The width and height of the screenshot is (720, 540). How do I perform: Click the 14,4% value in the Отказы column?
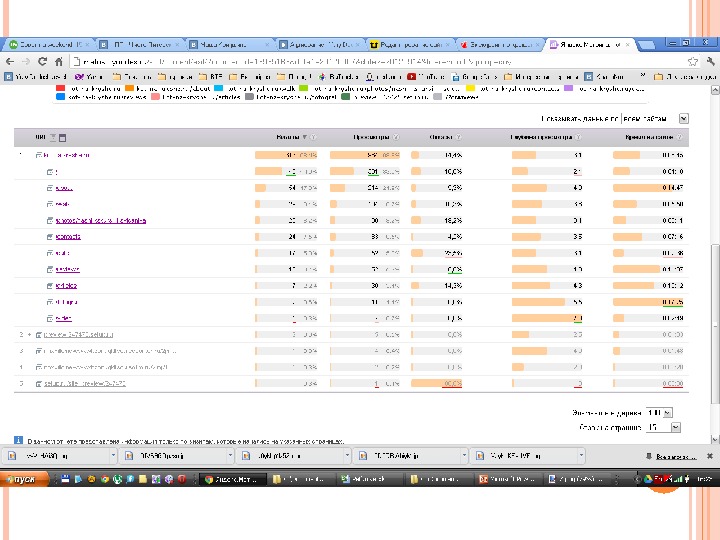[x=453, y=155]
